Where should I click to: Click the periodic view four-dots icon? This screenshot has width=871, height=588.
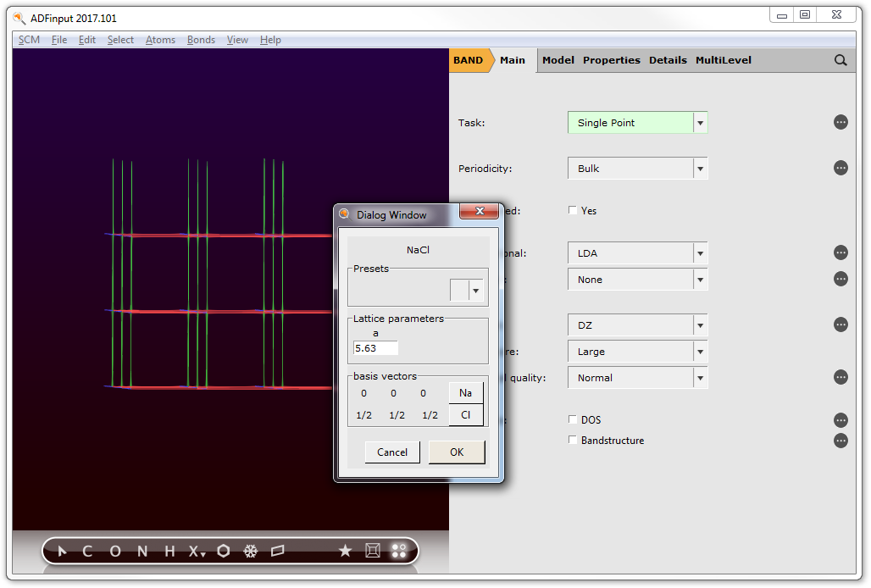[398, 552]
